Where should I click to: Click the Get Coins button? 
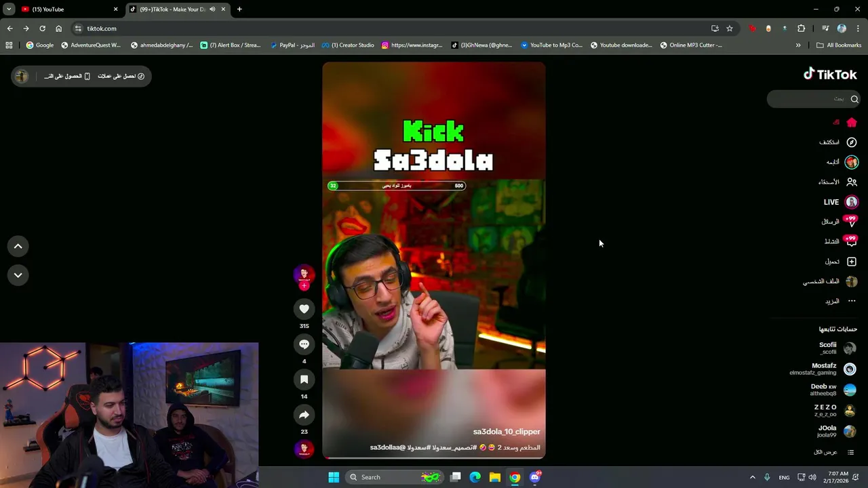(121, 76)
